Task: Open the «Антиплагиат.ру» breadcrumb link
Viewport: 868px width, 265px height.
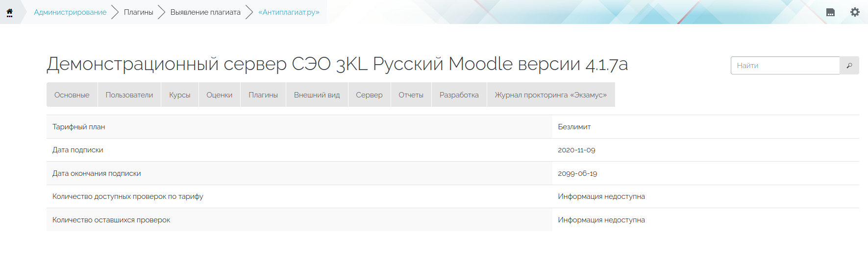Action: pyautogui.click(x=289, y=12)
